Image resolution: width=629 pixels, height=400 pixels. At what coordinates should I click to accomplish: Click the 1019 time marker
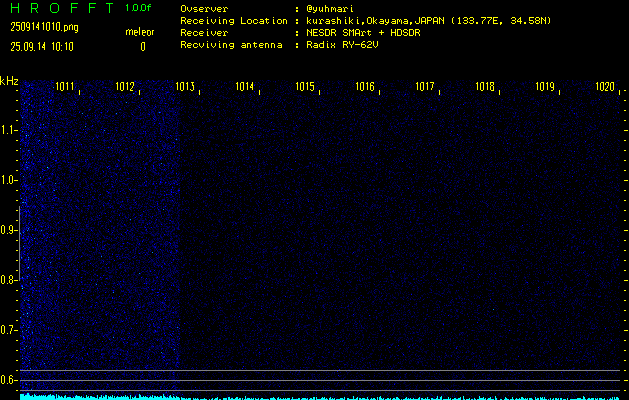545,86
